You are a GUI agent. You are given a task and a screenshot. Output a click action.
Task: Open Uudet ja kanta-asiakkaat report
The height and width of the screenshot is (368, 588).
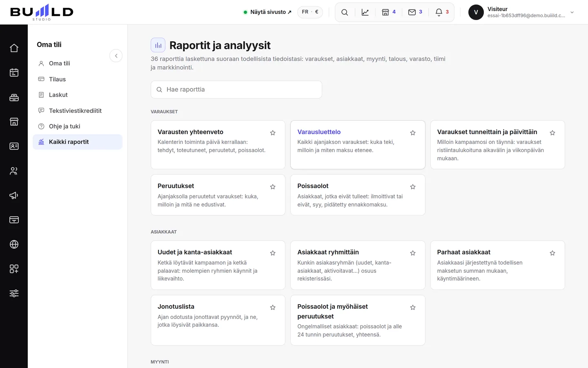point(218,265)
